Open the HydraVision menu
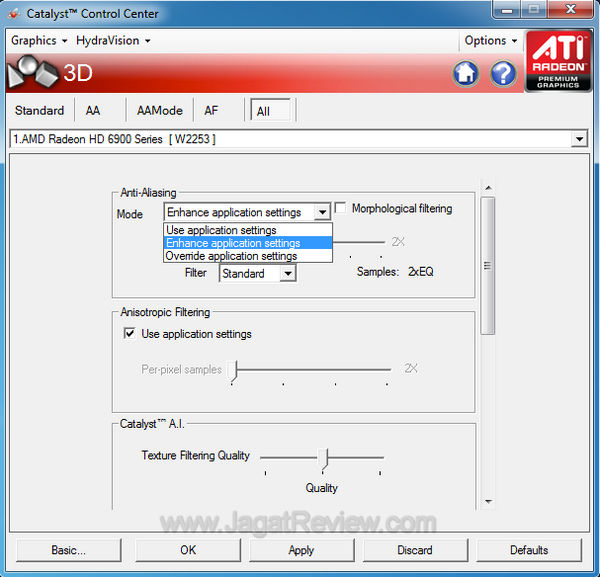 [x=113, y=41]
